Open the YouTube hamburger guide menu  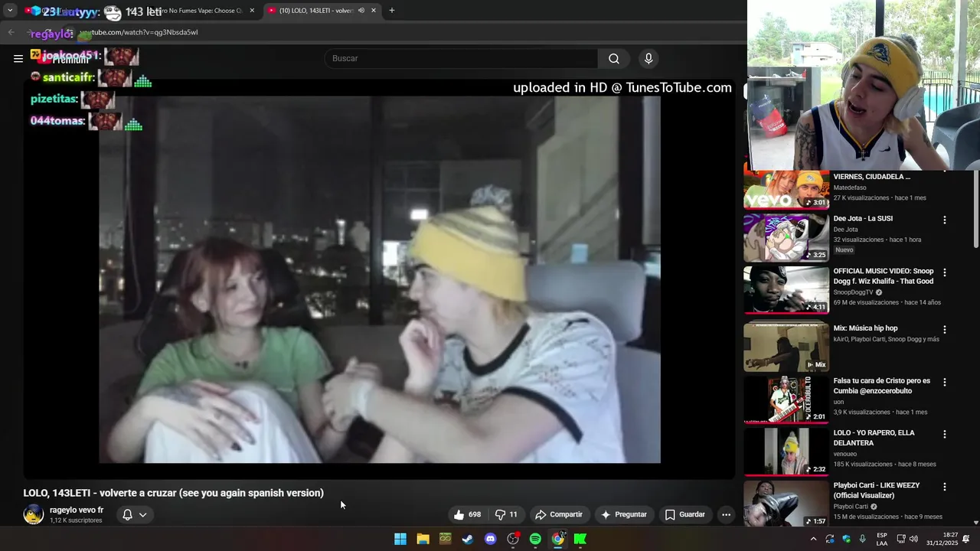18,59
